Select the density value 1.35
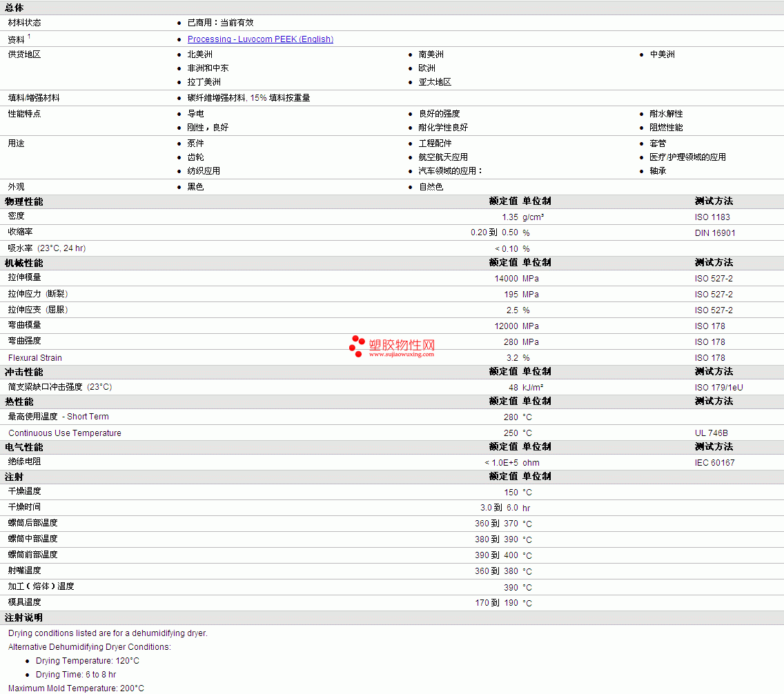The image size is (784, 694). 510,217
